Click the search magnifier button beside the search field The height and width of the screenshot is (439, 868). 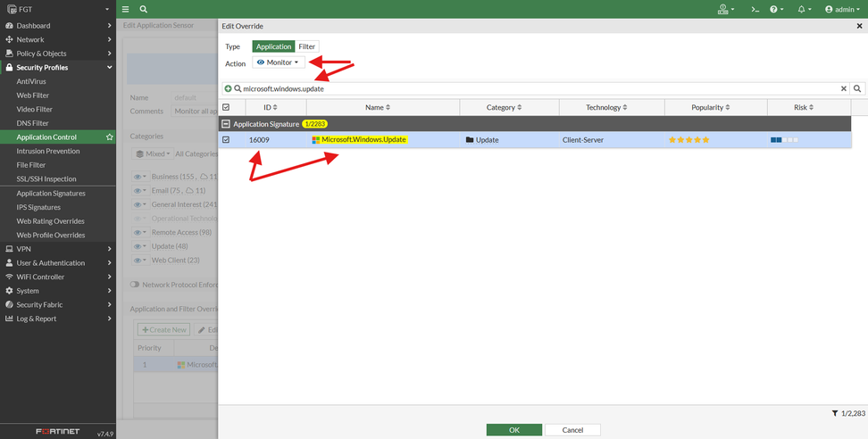tap(857, 88)
